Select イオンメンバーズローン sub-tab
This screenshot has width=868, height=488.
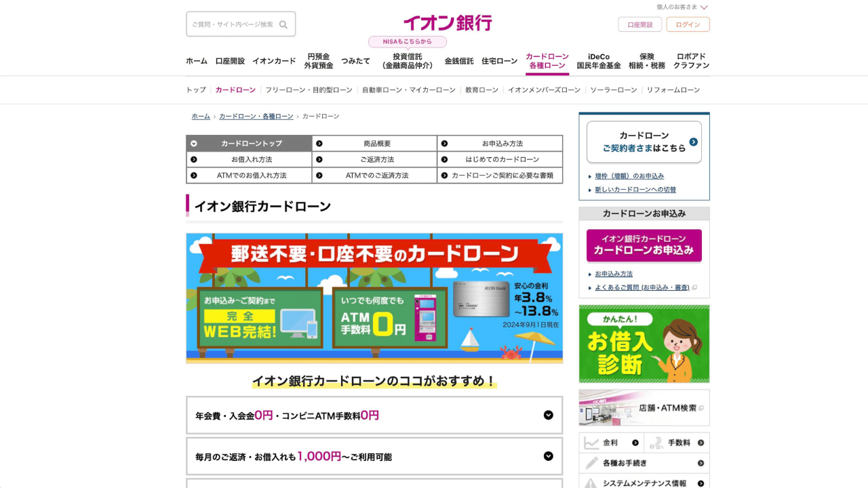[x=545, y=90]
